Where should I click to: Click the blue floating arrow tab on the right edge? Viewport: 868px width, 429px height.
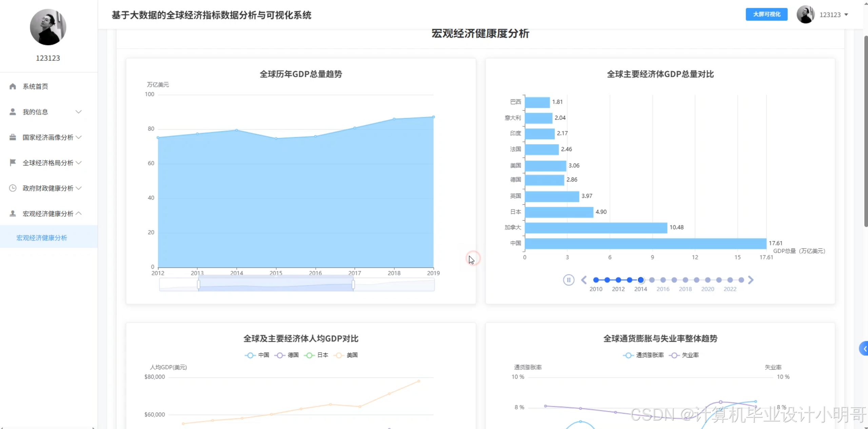click(x=864, y=349)
